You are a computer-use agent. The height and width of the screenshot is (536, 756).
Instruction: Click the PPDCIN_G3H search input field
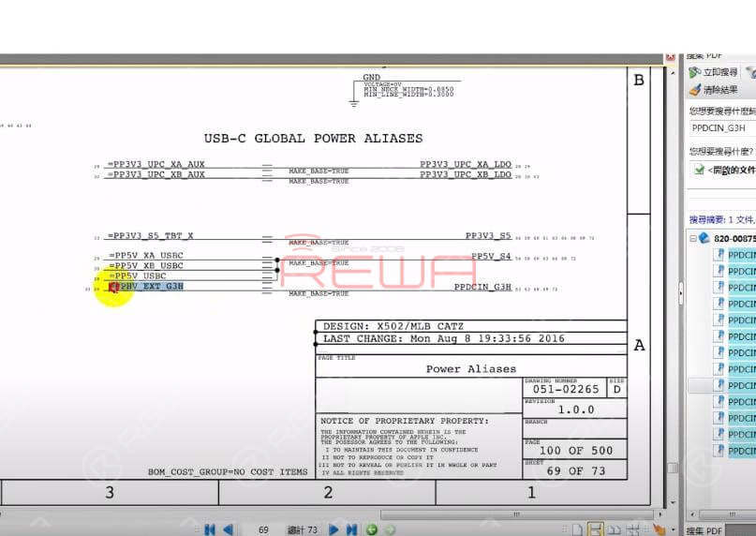(722, 127)
